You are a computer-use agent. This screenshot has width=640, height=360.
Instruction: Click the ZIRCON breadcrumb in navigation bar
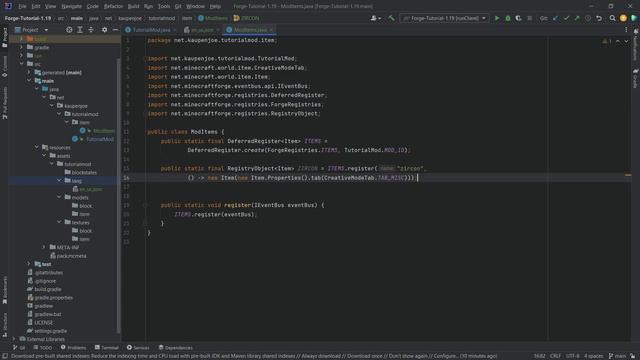[x=247, y=18]
